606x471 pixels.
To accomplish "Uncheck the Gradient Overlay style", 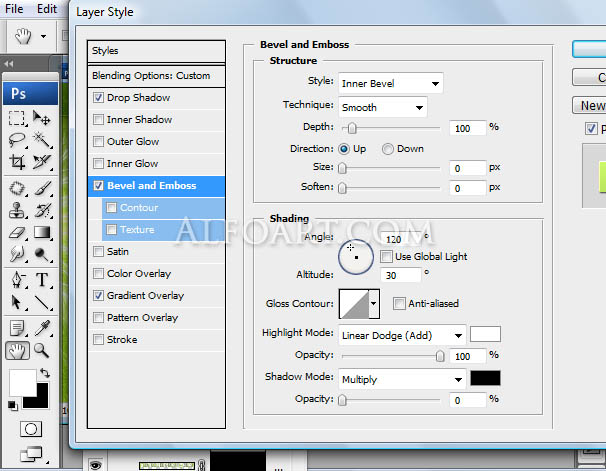I will point(98,296).
